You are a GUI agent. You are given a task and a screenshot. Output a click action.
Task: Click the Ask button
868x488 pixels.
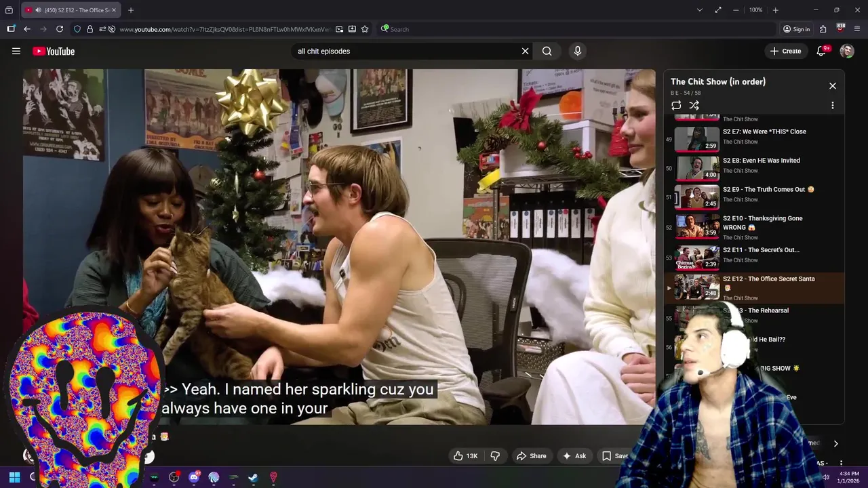tap(574, 456)
